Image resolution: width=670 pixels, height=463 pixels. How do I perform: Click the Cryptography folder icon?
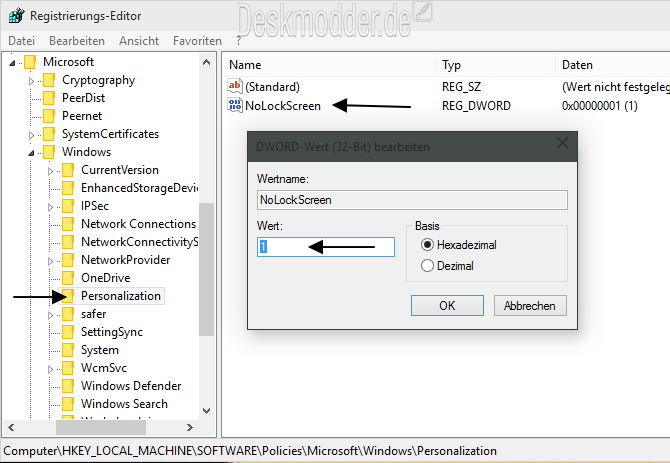[x=49, y=80]
